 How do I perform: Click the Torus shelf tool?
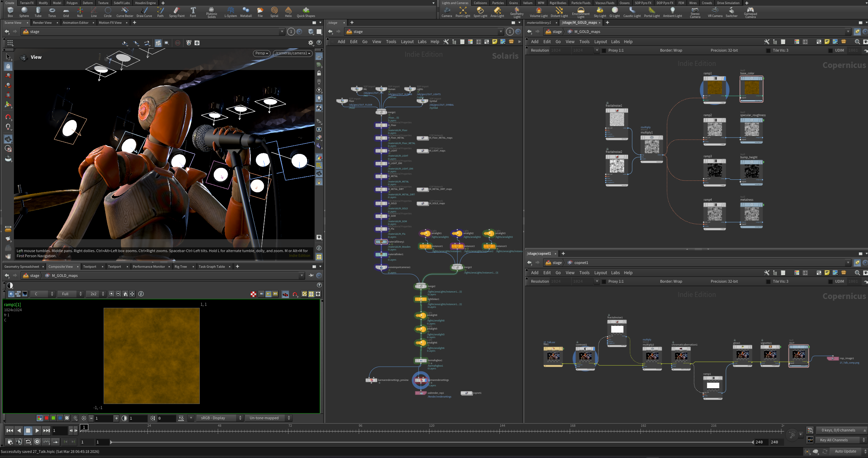pyautogui.click(x=52, y=12)
